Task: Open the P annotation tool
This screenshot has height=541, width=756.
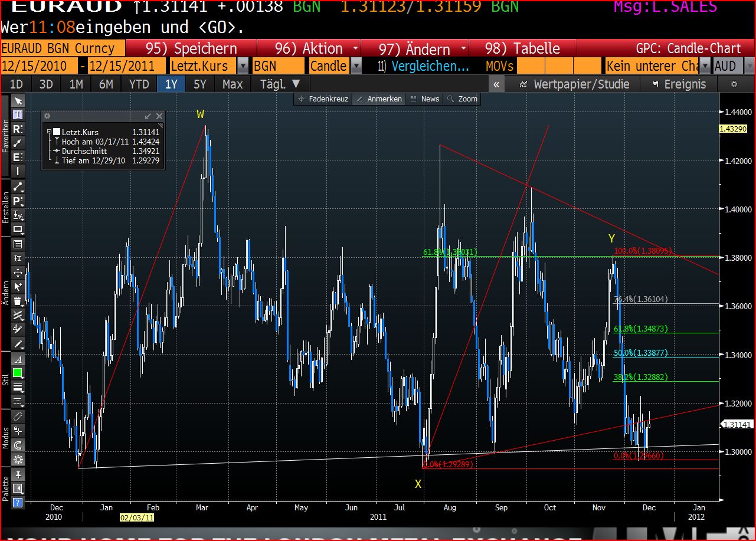Action: tap(18, 201)
